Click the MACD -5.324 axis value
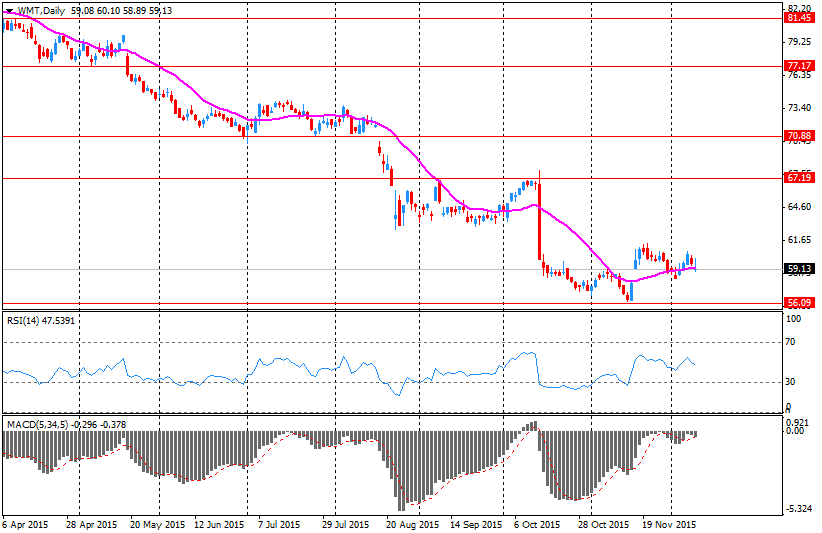 (x=799, y=509)
